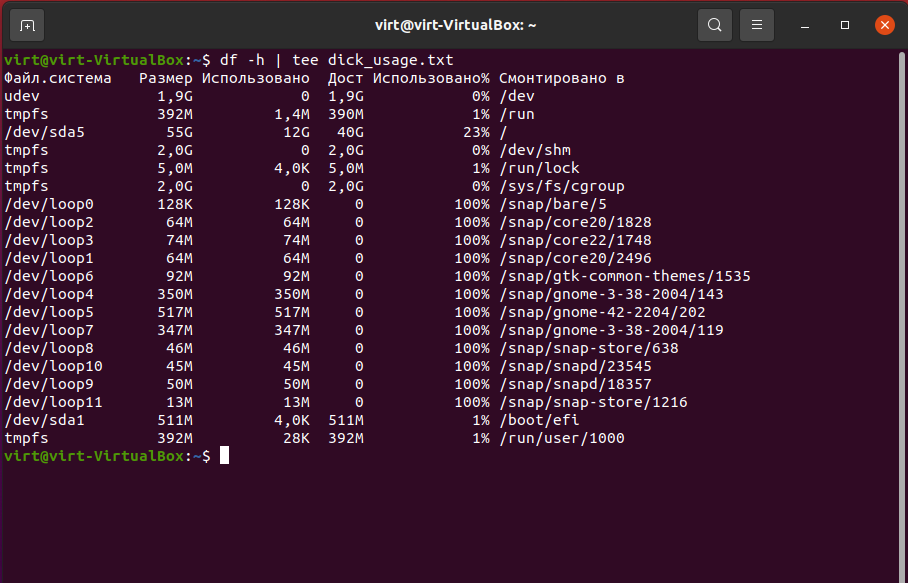Click the '/run/user/1000' mount point

pyautogui.click(x=562, y=438)
